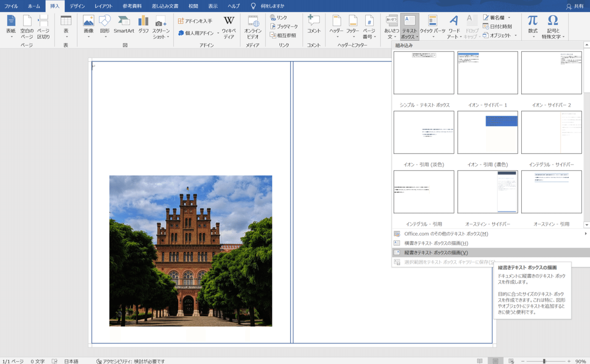Open the Header (ヘッダー) menu

click(336, 27)
